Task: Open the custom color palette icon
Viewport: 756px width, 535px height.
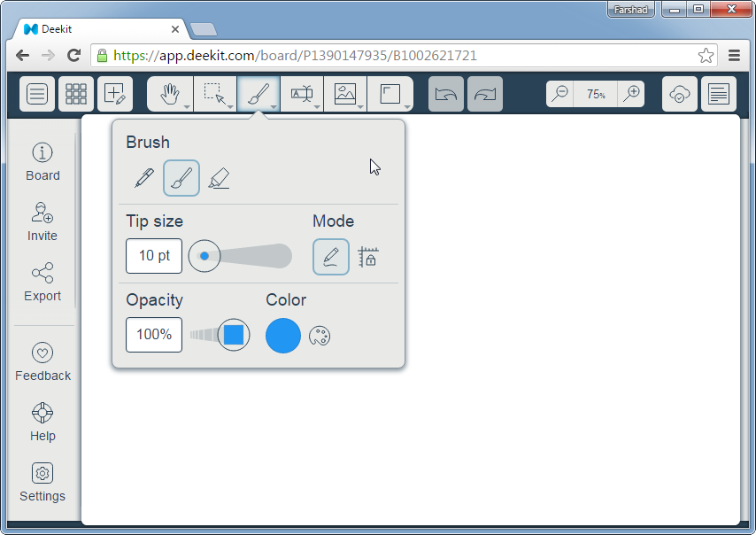Action: pyautogui.click(x=320, y=336)
